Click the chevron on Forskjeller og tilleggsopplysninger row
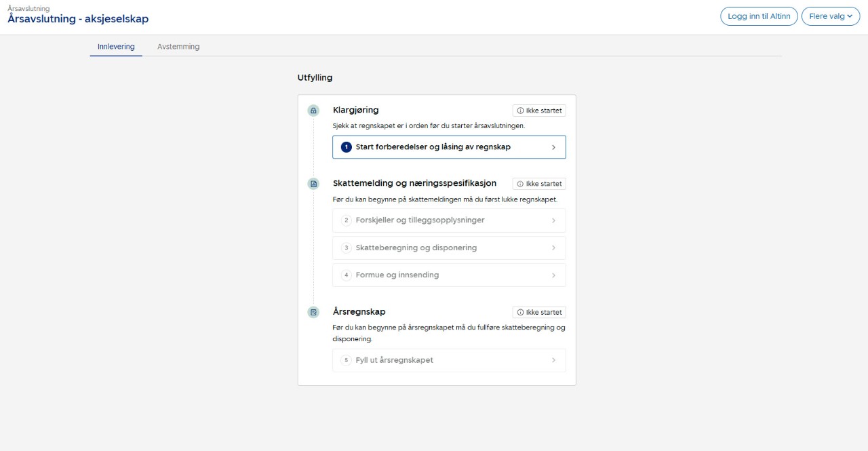Viewport: 868px width, 451px height. (553, 220)
